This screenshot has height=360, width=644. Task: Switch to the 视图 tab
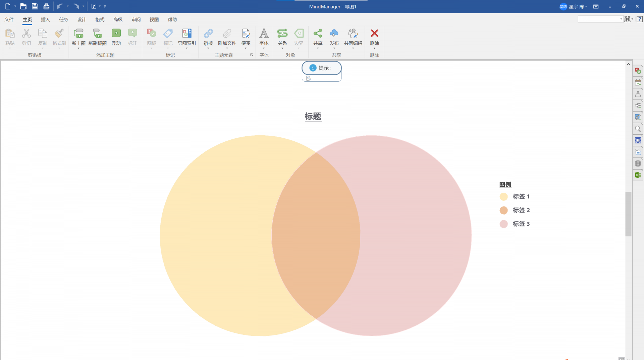(x=154, y=19)
